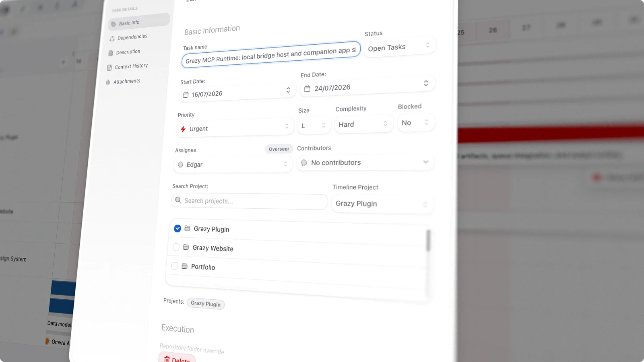Check the Grazy Website checkbox
This screenshot has width=644, height=362.
[x=176, y=247]
